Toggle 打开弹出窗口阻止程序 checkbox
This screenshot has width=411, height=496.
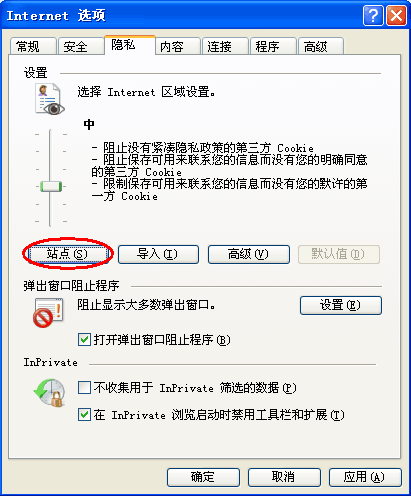coord(84,340)
